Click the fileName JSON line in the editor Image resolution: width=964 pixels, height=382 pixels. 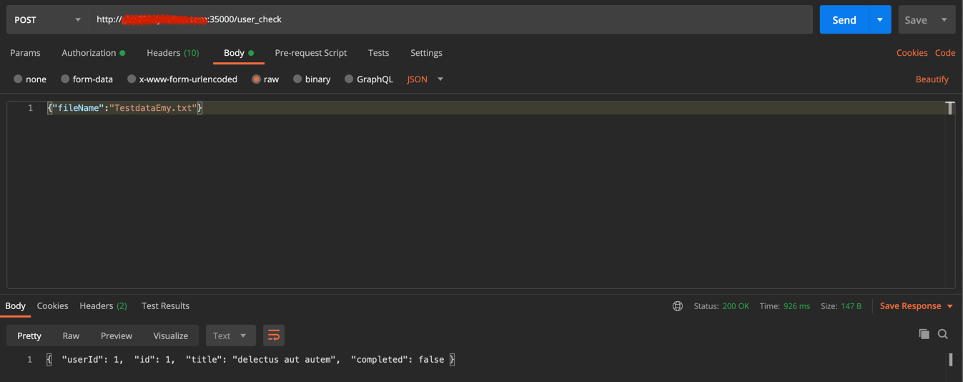coord(125,108)
